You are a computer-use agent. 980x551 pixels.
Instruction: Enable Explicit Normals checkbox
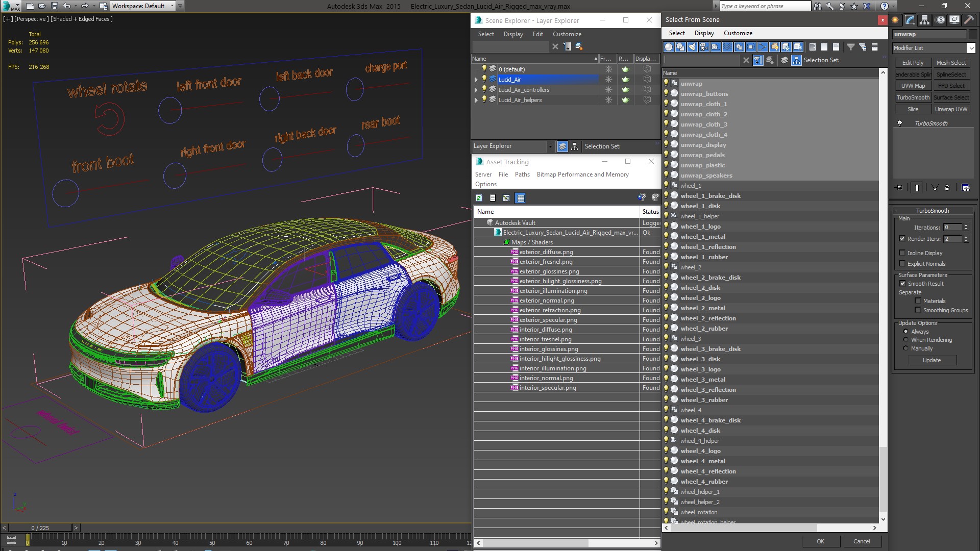[902, 264]
